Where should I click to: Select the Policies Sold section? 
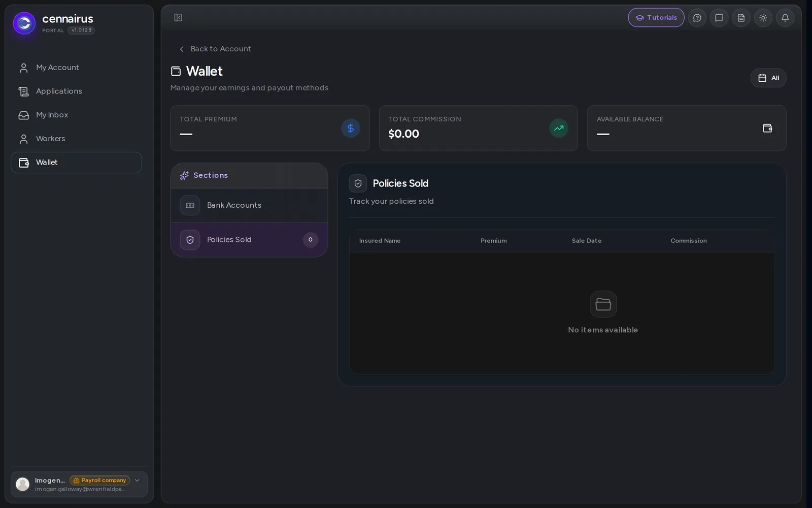[249, 240]
